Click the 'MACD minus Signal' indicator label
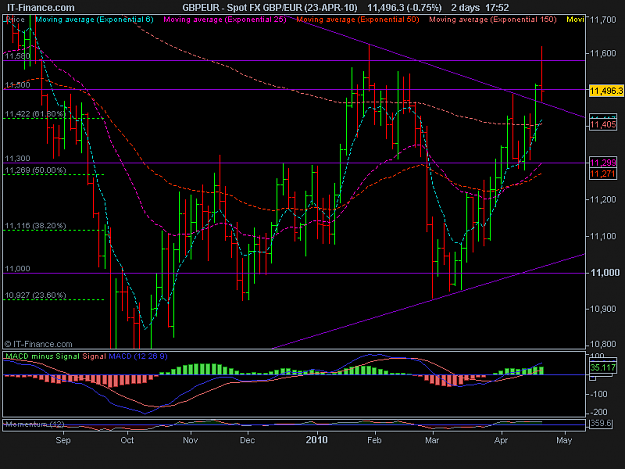 point(43,356)
